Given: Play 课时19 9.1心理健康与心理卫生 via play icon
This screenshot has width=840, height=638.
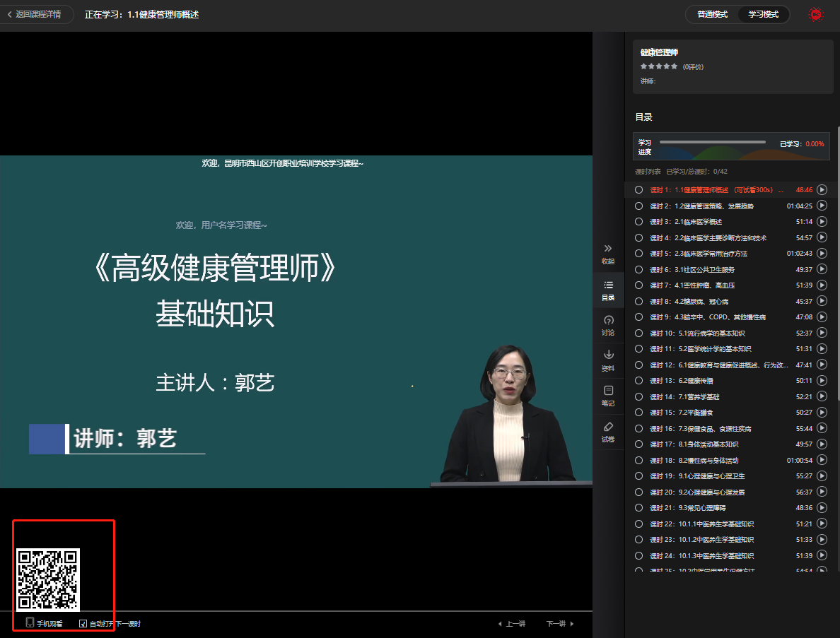Looking at the screenshot, I should click(822, 475).
